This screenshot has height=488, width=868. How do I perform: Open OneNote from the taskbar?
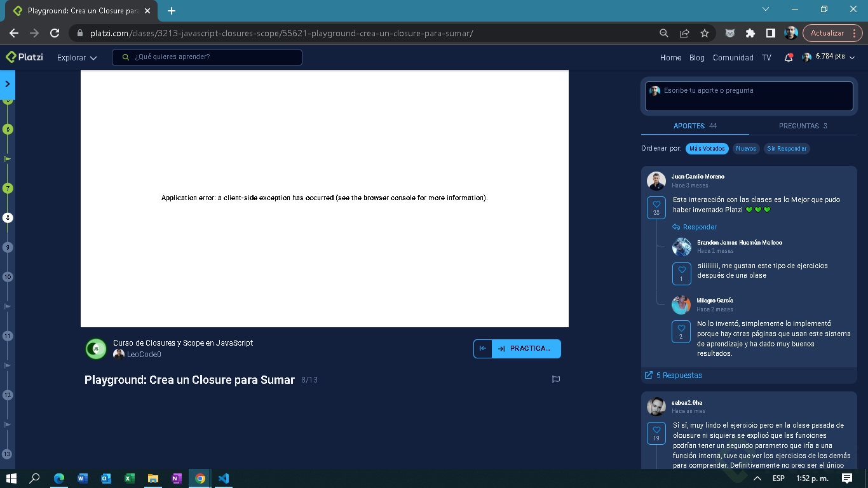click(x=177, y=478)
